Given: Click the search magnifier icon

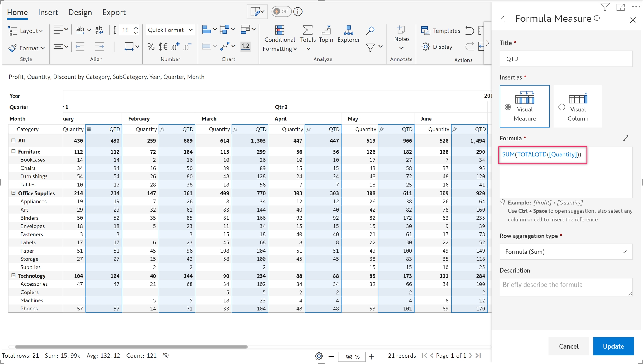Looking at the screenshot, I should (370, 30).
